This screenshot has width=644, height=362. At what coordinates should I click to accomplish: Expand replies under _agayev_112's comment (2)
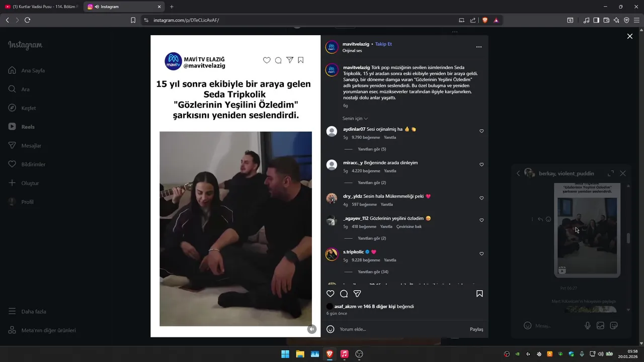pos(372,238)
